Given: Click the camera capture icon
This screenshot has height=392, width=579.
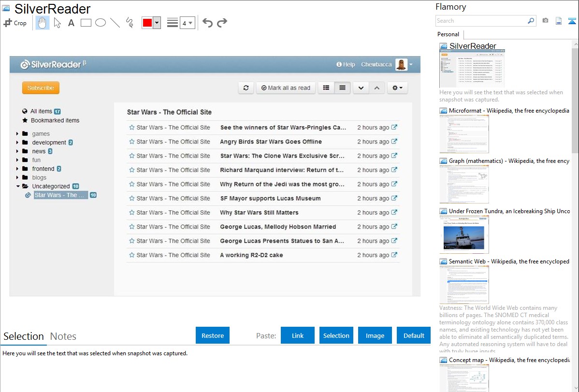Looking at the screenshot, I should pyautogui.click(x=545, y=21).
